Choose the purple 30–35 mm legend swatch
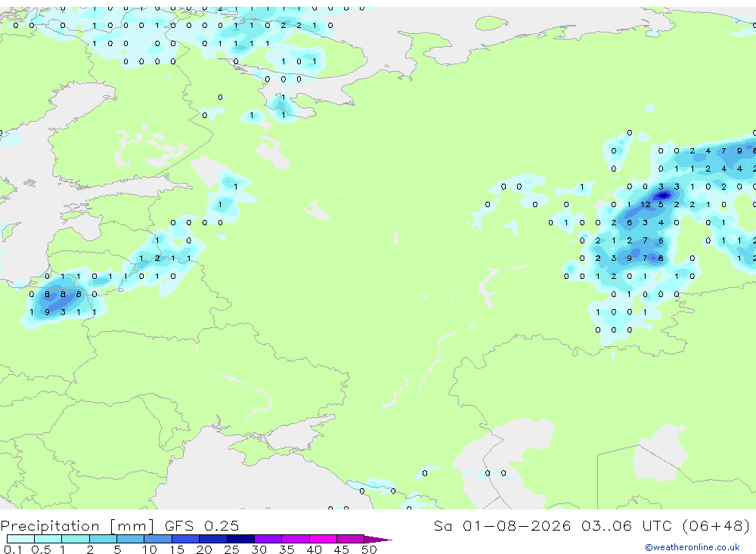 tap(268, 539)
